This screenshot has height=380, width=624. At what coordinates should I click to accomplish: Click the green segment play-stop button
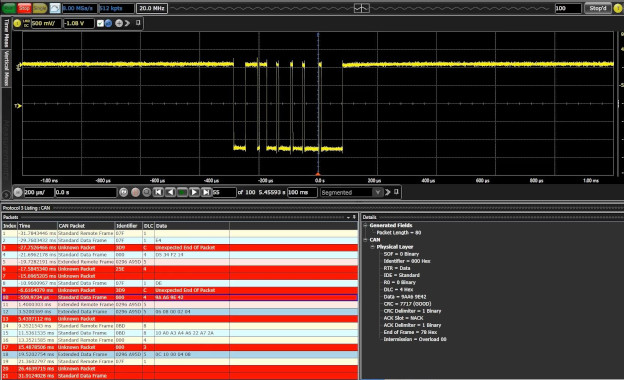(x=182, y=193)
